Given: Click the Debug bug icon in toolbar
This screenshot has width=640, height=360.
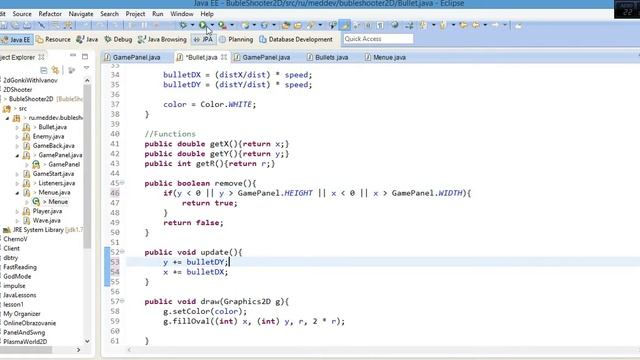Looking at the screenshot, I should 183,25.
